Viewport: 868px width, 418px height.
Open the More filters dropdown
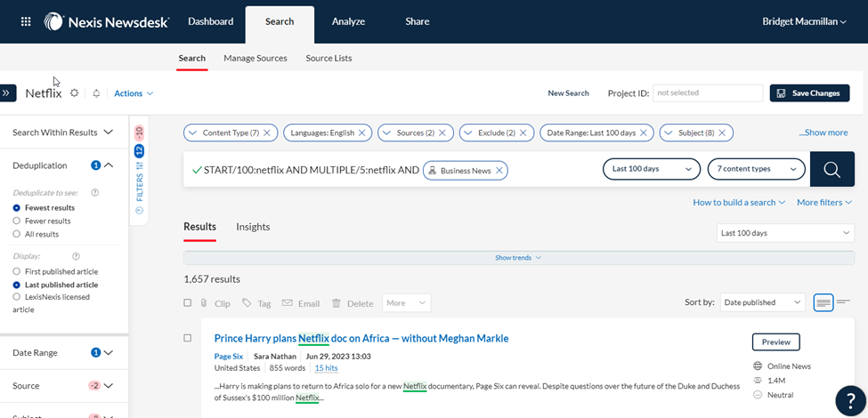[x=824, y=203]
